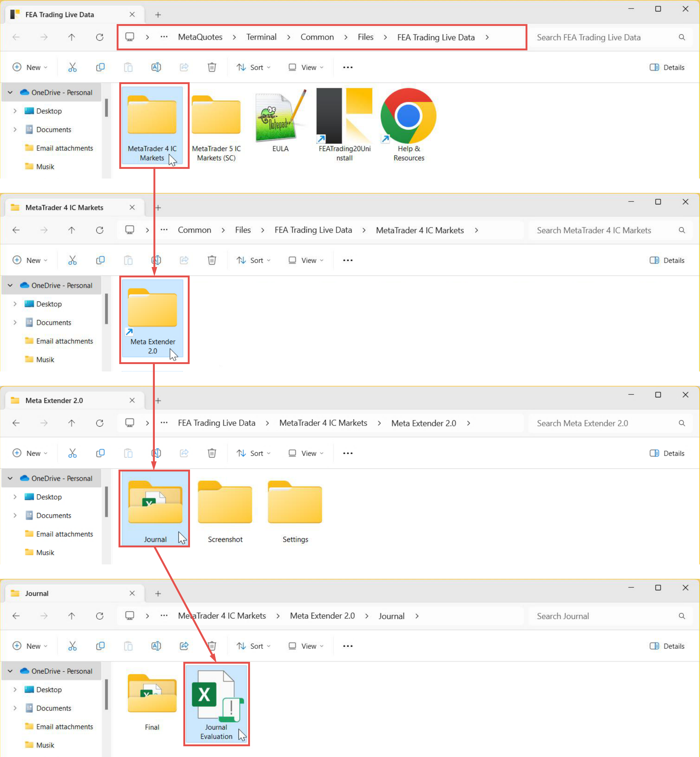Click Copy icon in FEA Trading Live Data window
The image size is (700, 757).
coord(100,67)
